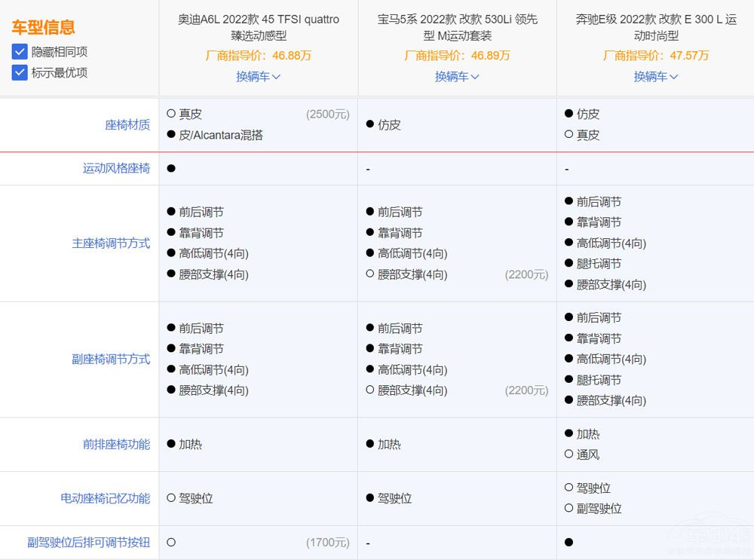Image resolution: width=754 pixels, height=560 pixels.
Task: Open 换辆车 dropdown under 奔驰E级
Action: [655, 76]
